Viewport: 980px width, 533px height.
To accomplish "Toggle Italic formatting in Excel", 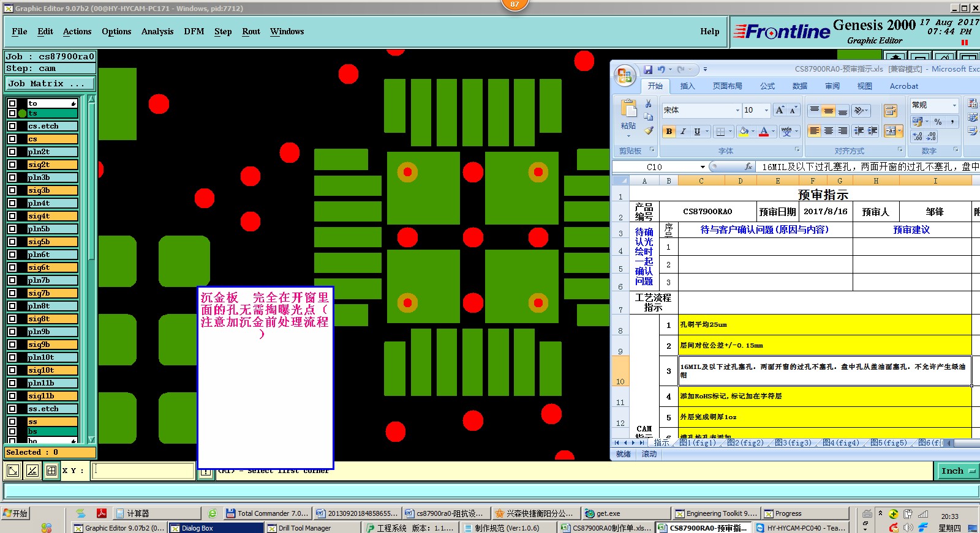I will point(683,132).
